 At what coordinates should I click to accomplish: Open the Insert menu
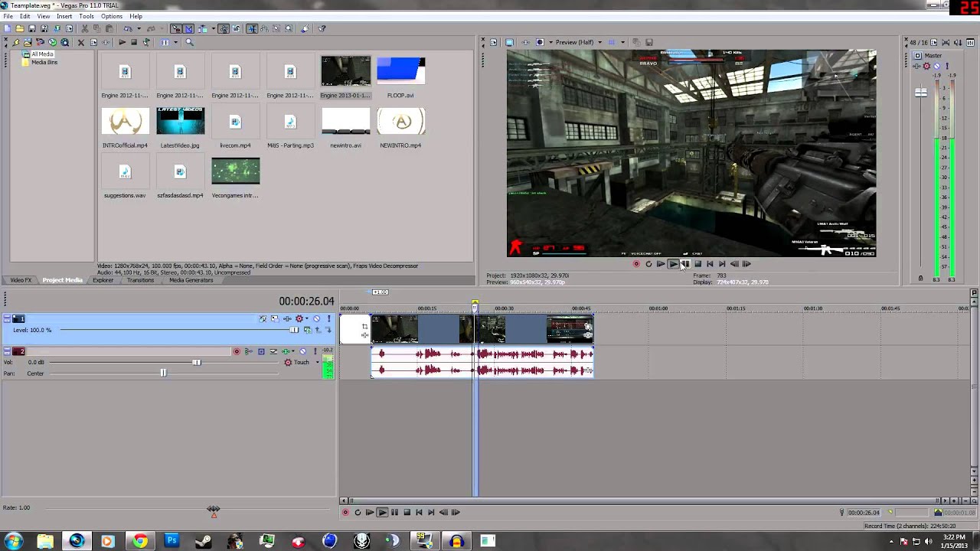(x=64, y=16)
